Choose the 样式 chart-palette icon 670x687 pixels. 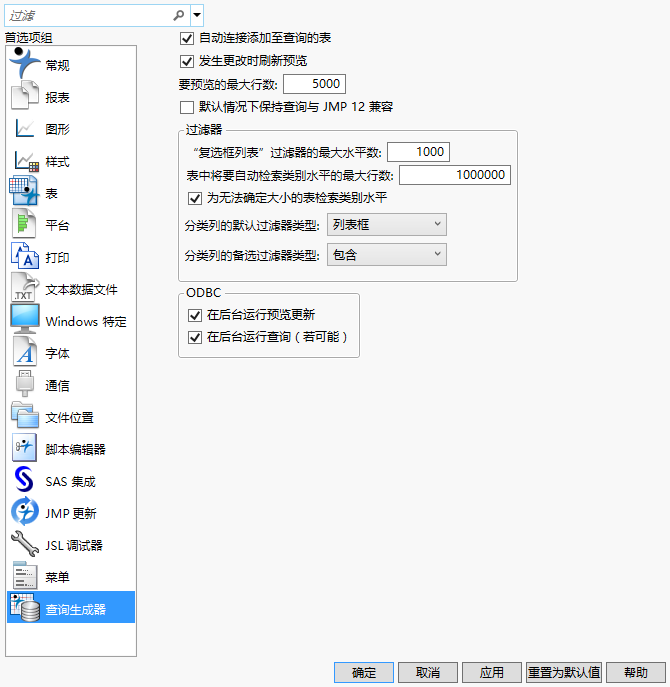(26, 161)
